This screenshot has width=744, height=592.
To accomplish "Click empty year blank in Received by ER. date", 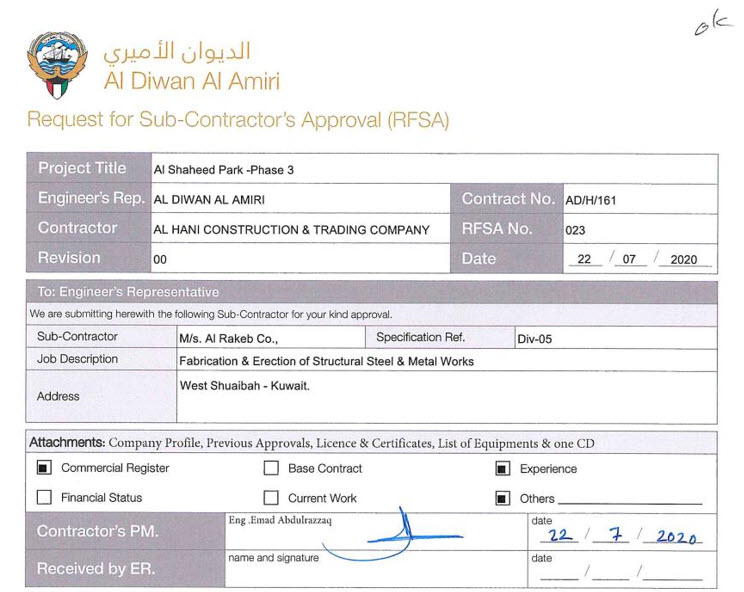I will pyautogui.click(x=672, y=573).
